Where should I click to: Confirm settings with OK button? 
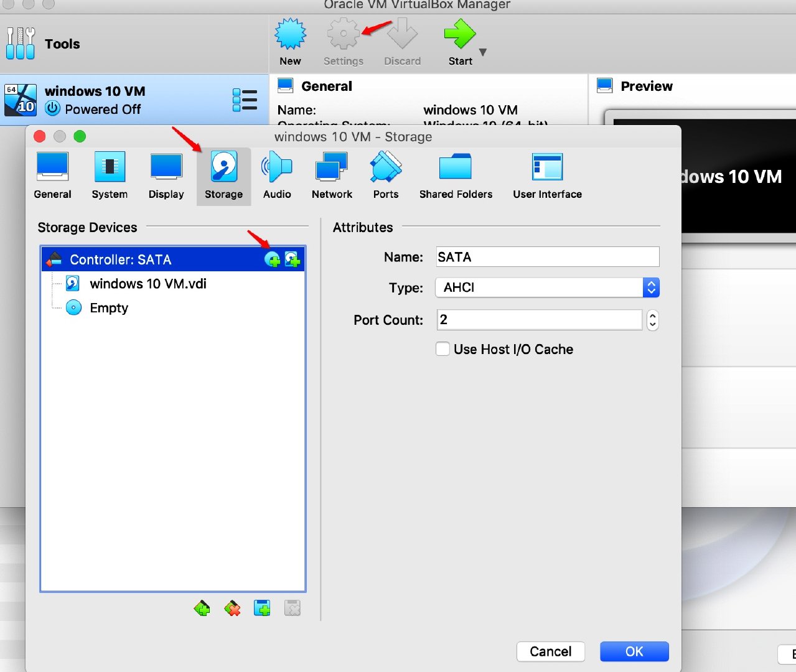pos(634,651)
